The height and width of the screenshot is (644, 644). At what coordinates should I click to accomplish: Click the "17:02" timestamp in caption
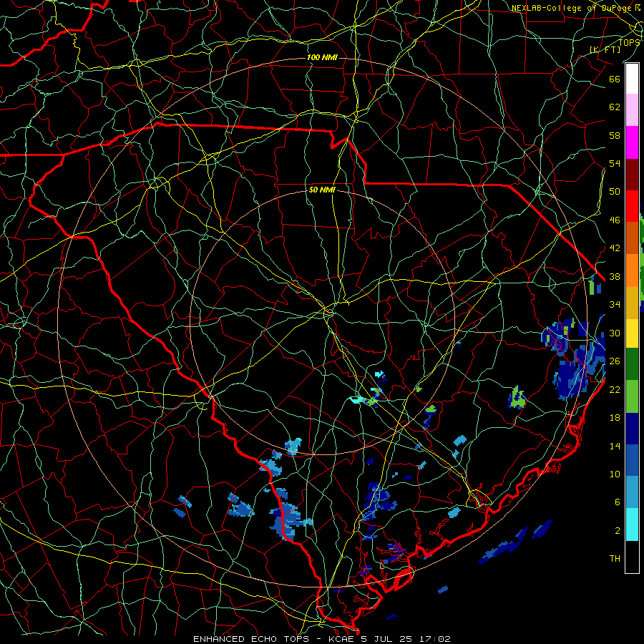tap(435, 639)
